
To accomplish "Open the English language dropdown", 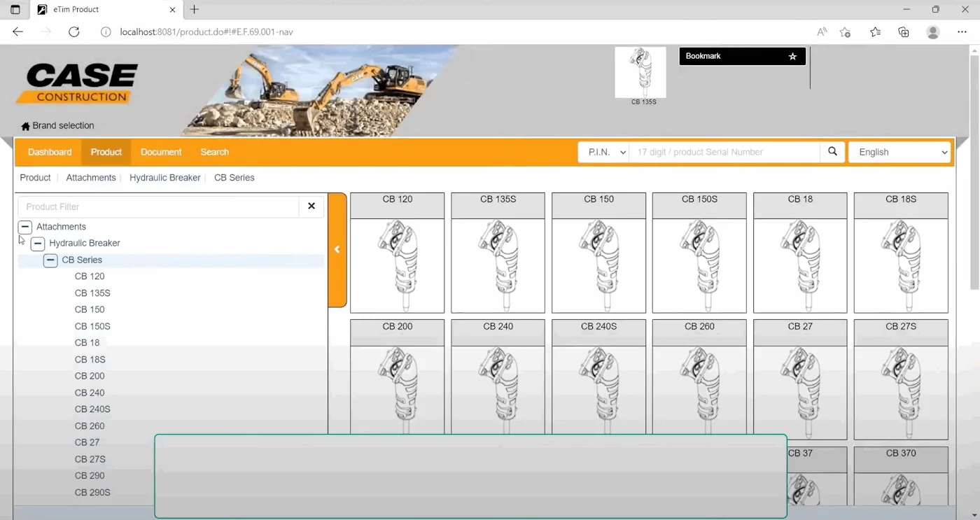I will (899, 152).
